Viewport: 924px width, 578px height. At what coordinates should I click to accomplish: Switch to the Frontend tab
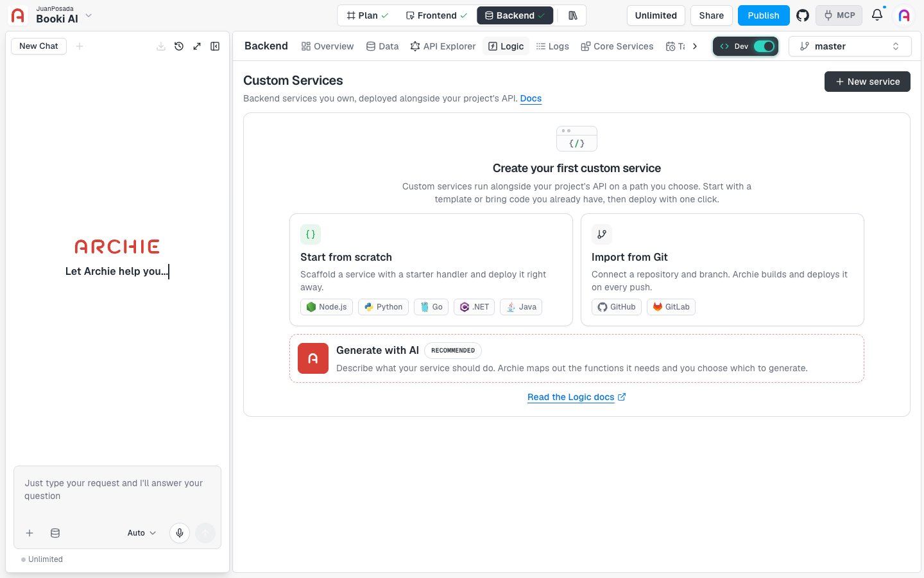point(436,15)
